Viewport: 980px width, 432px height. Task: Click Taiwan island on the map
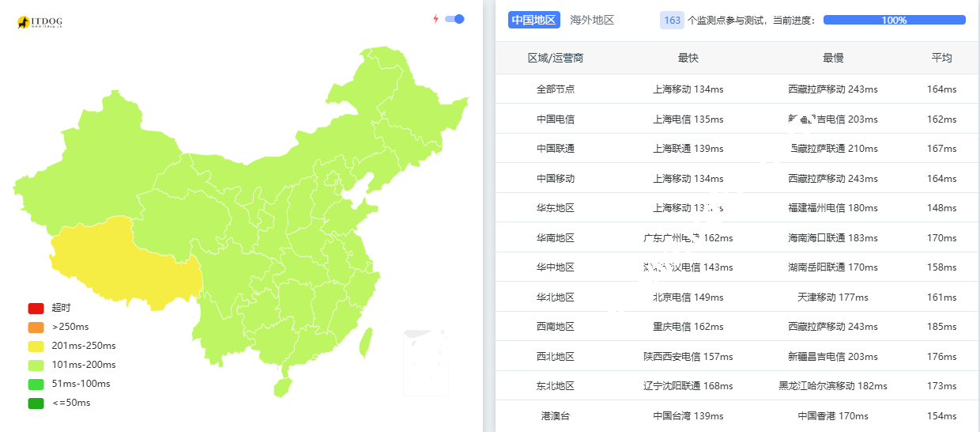tap(366, 342)
